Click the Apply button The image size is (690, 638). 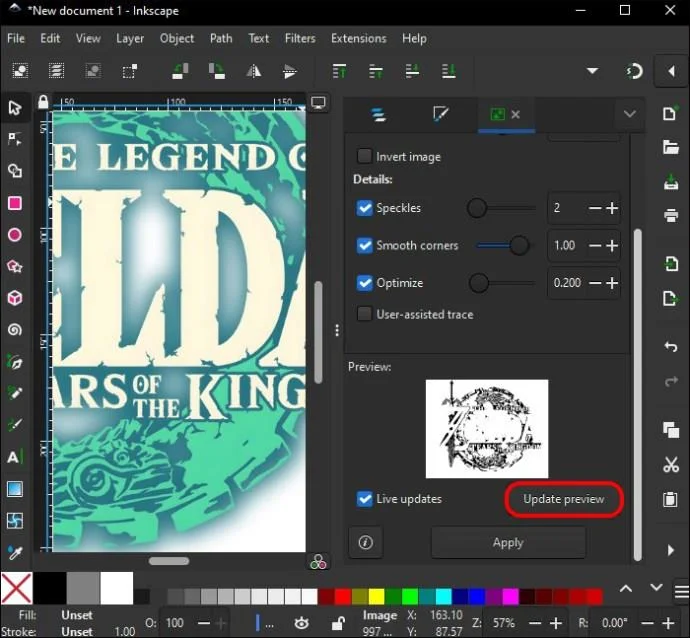tap(508, 543)
